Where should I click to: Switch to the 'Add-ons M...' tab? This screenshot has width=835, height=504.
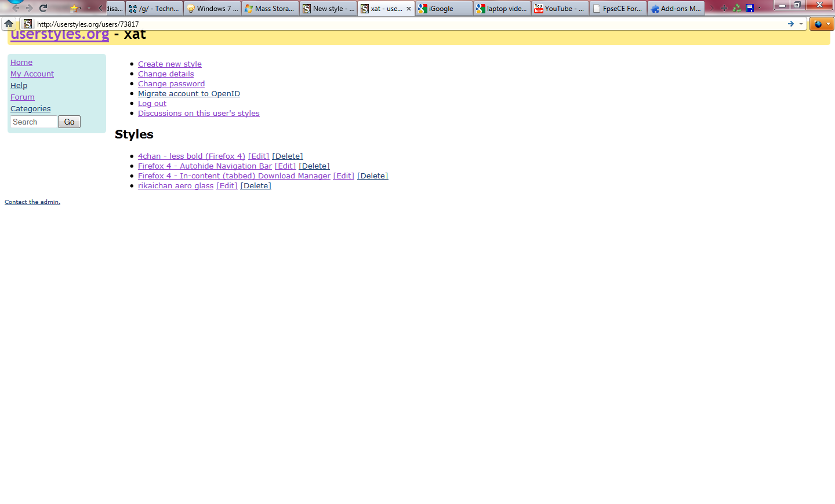676,9
